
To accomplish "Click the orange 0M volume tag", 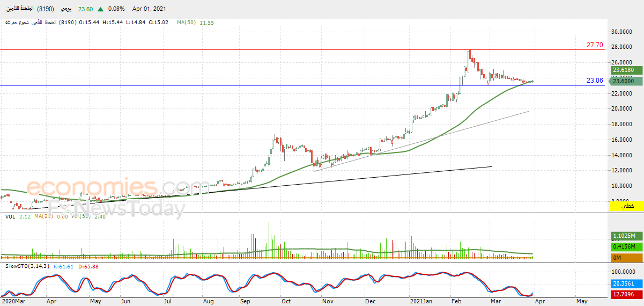I will (x=626, y=257).
